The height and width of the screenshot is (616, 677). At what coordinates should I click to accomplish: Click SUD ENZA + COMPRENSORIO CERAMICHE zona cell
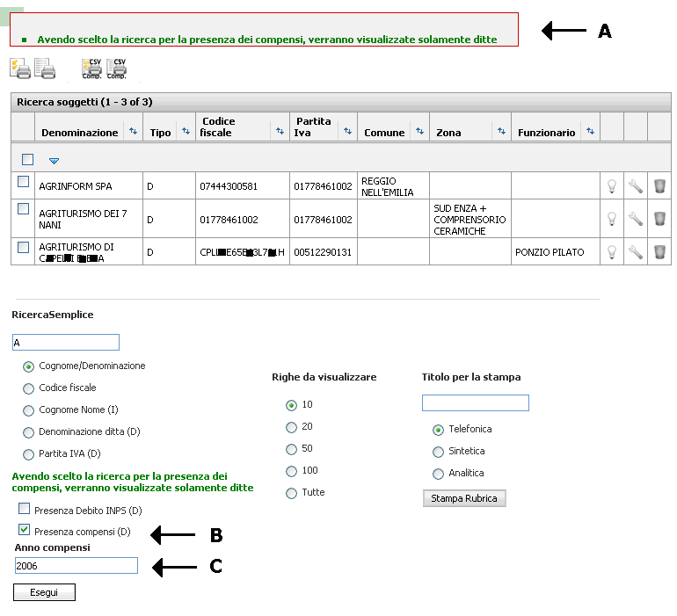[470, 220]
